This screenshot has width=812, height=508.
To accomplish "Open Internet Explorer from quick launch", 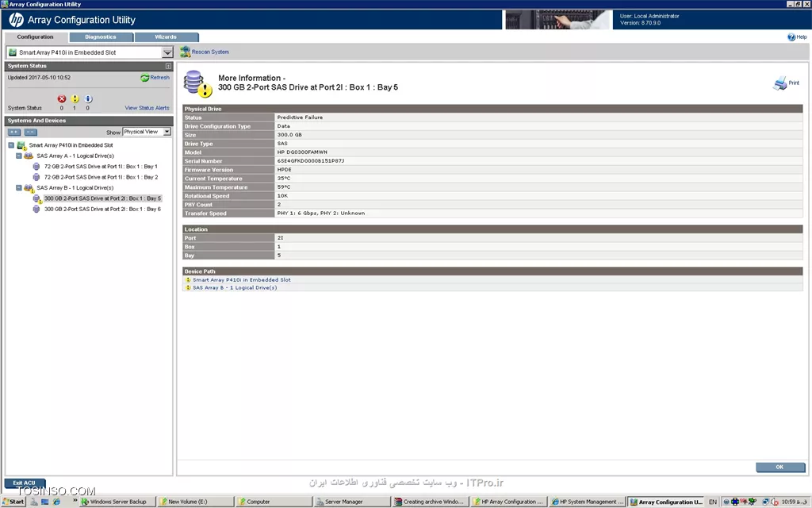I will (x=56, y=502).
